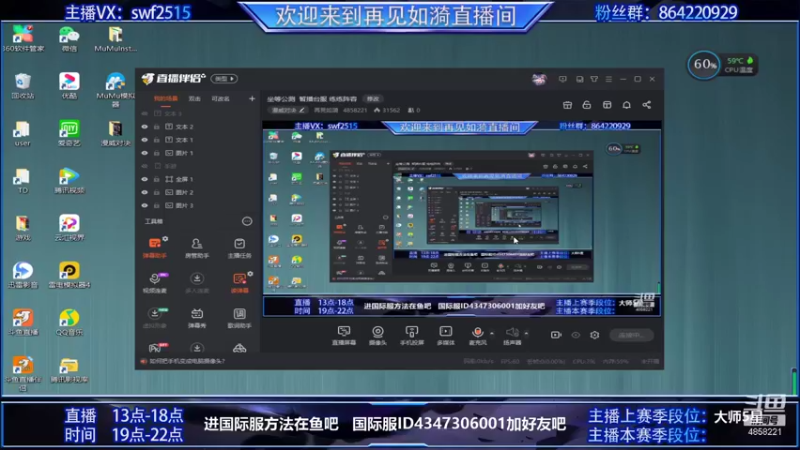Open the 歌词助手 lyrics assistant tool
Image resolution: width=800 pixels, height=450 pixels.
pos(239,318)
